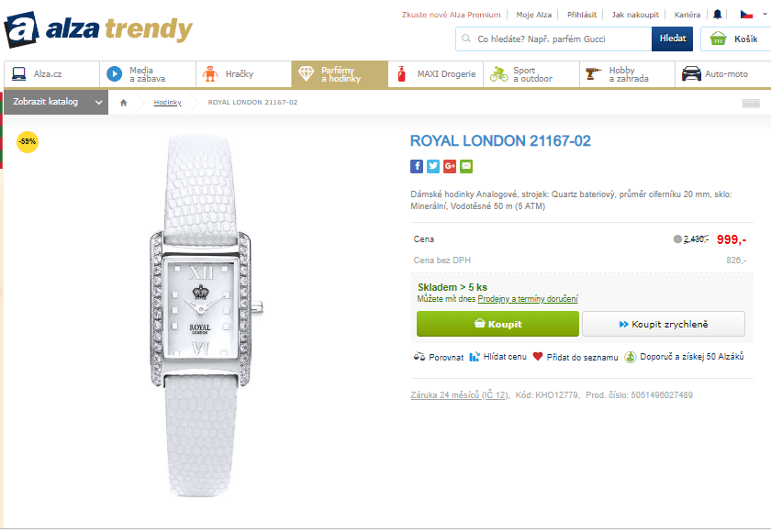771x532 pixels.
Task: Click the Alza Trendy logo
Action: click(x=98, y=29)
